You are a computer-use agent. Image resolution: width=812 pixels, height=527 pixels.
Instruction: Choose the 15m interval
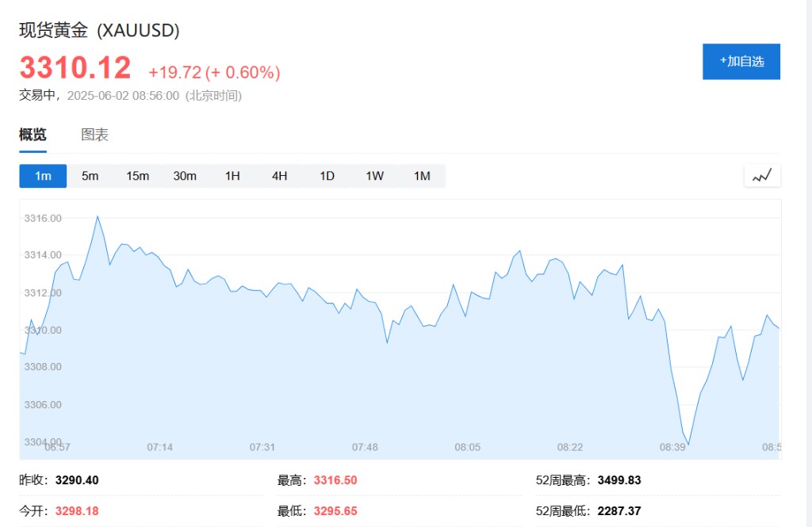click(137, 176)
